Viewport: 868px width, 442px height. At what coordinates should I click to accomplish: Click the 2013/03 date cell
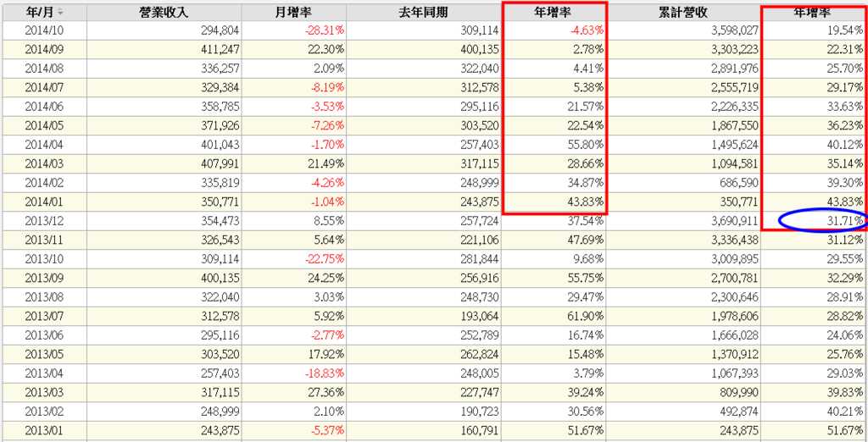pyautogui.click(x=45, y=393)
